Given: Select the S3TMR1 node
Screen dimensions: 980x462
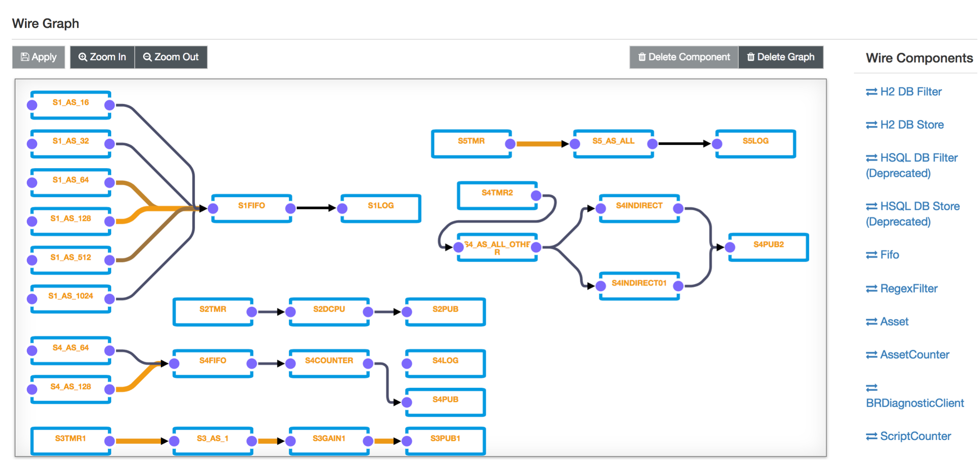Looking at the screenshot, I should point(71,441).
